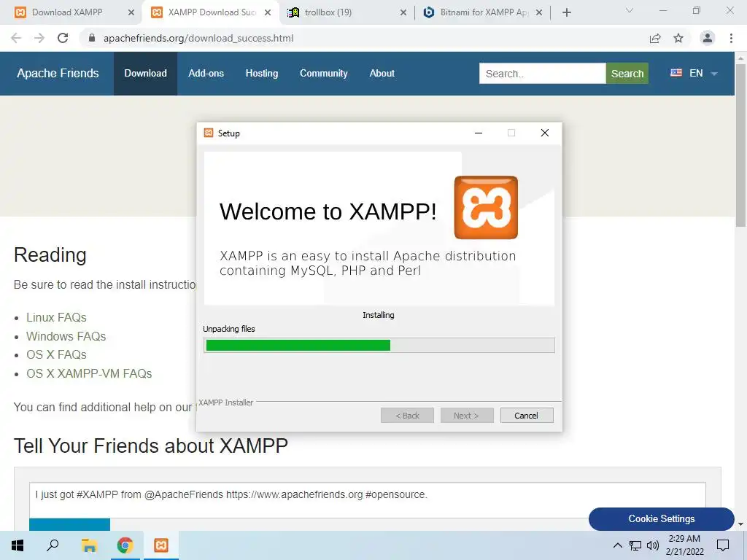
Task: Click the Setup window's XAMPP title icon
Action: point(208,133)
